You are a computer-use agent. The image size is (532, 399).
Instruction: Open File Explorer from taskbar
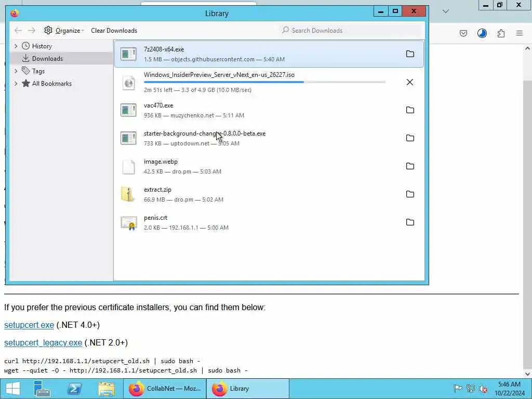pyautogui.click(x=107, y=389)
